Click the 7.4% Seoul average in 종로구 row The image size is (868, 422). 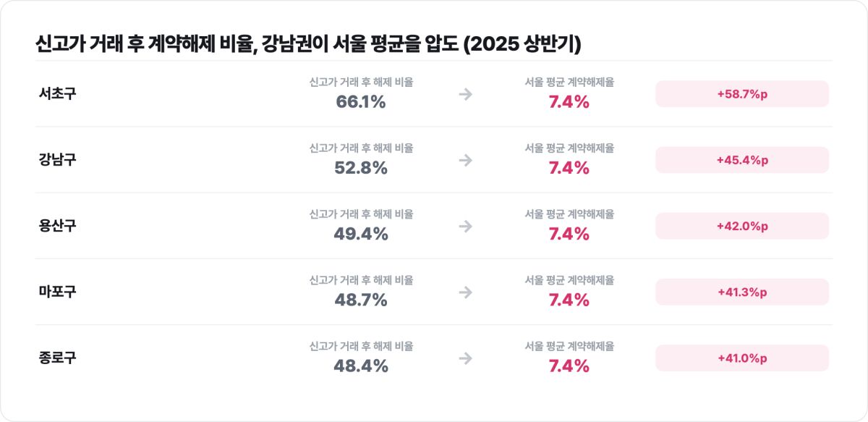click(569, 366)
